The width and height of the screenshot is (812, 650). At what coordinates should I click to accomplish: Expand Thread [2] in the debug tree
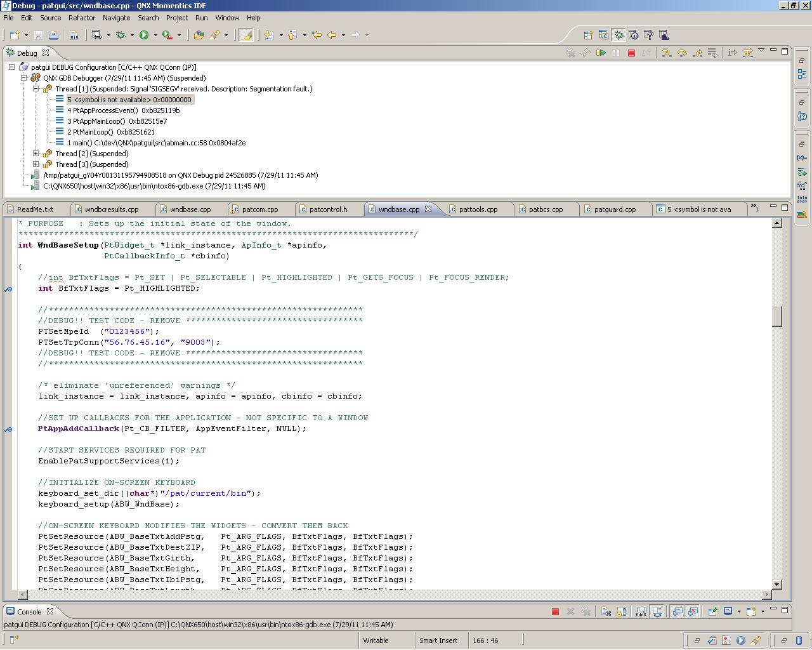pos(36,154)
